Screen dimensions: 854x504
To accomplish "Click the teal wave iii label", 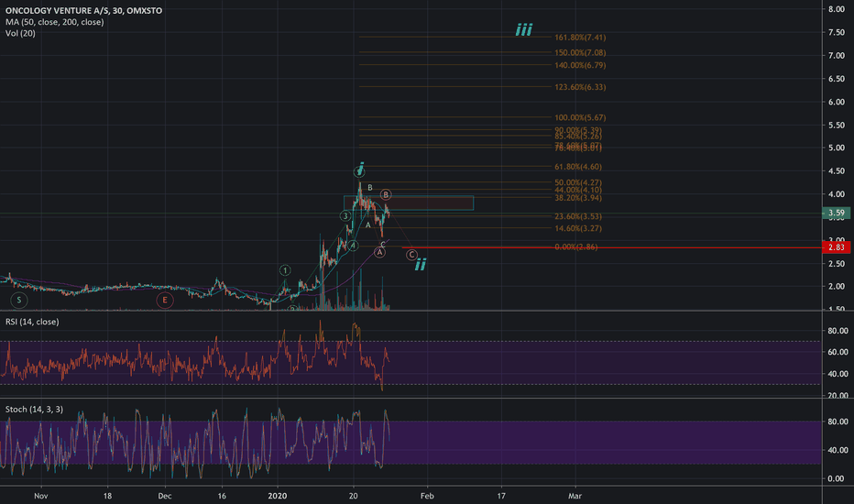I will (523, 29).
